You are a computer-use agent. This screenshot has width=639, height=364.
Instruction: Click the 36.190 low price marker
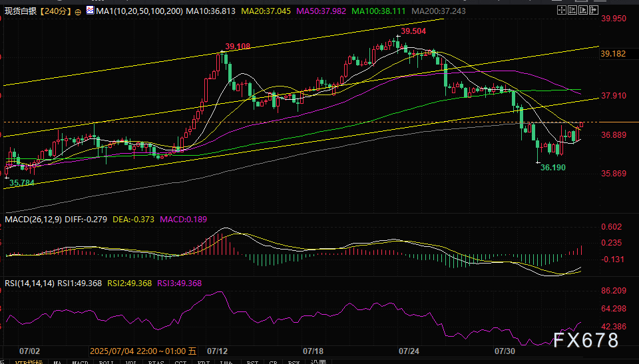click(552, 168)
